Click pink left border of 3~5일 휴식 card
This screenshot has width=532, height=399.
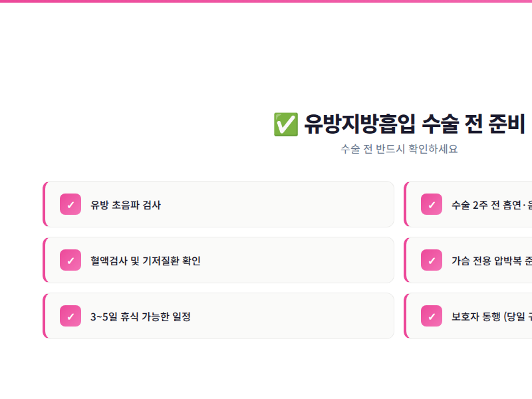click(45, 317)
